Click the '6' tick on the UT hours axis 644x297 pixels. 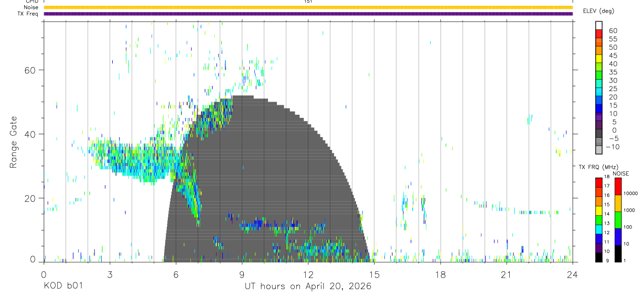coord(176,274)
